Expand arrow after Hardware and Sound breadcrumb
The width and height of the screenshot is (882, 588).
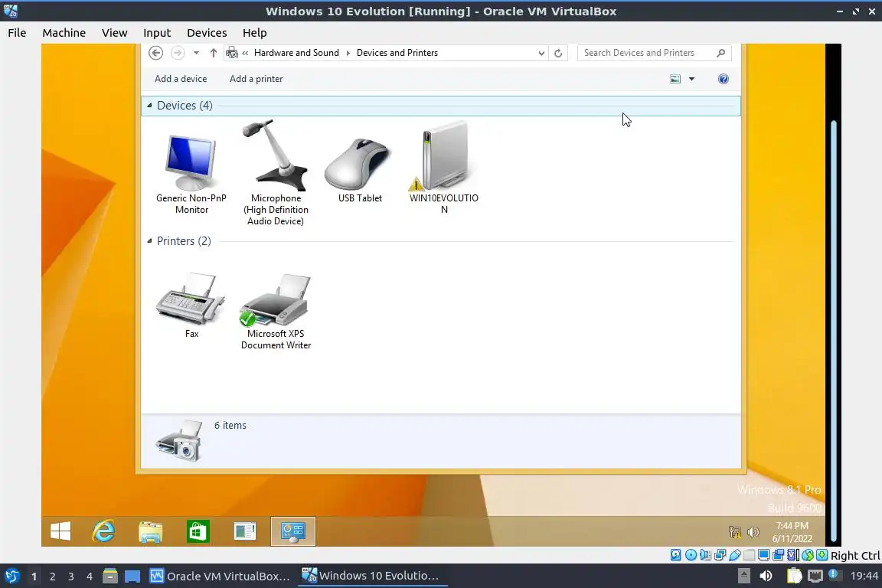click(x=348, y=53)
